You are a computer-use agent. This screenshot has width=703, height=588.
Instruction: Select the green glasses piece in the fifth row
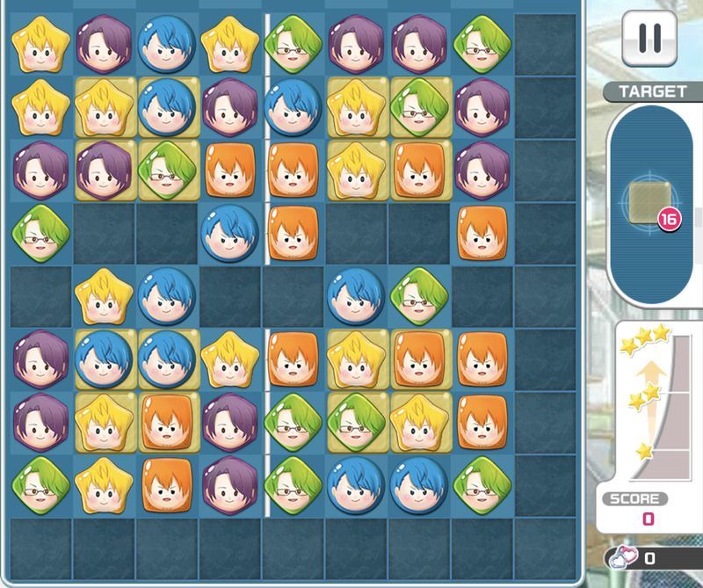(x=419, y=296)
